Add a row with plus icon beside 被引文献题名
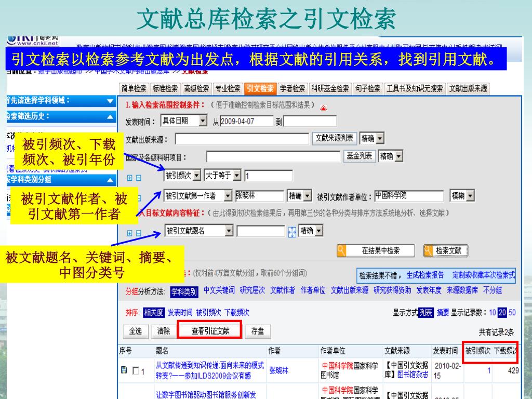 click(x=129, y=233)
